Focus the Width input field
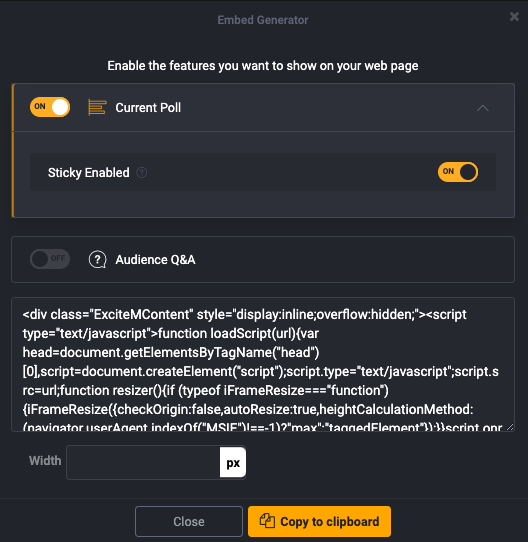528x542 pixels. click(x=143, y=462)
